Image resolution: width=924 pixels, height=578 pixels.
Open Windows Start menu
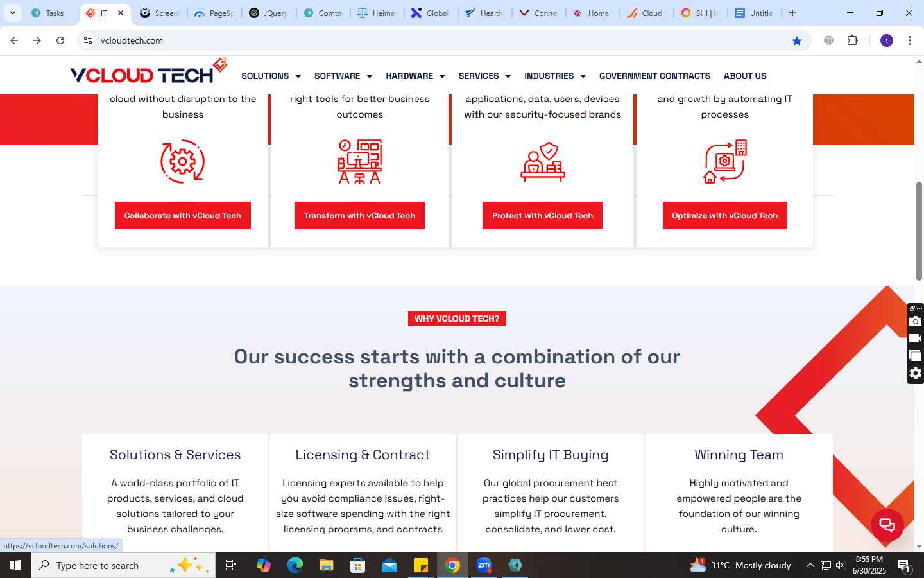pyautogui.click(x=15, y=565)
